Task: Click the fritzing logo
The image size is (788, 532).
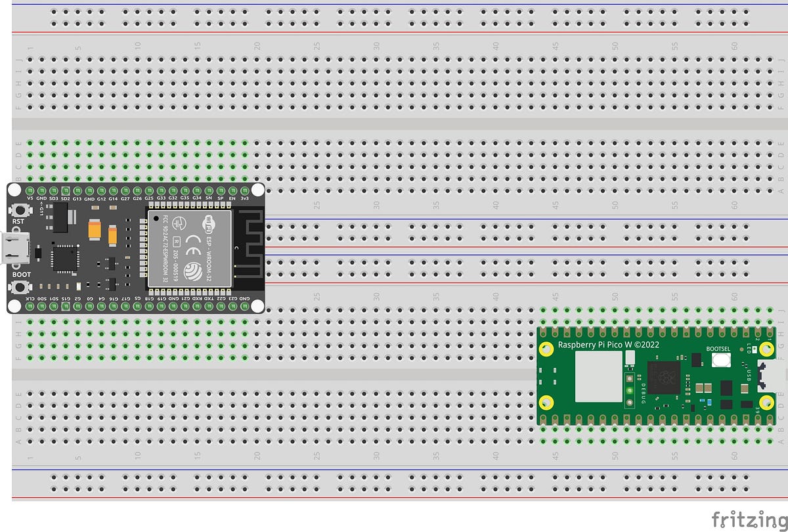Action: (749, 519)
